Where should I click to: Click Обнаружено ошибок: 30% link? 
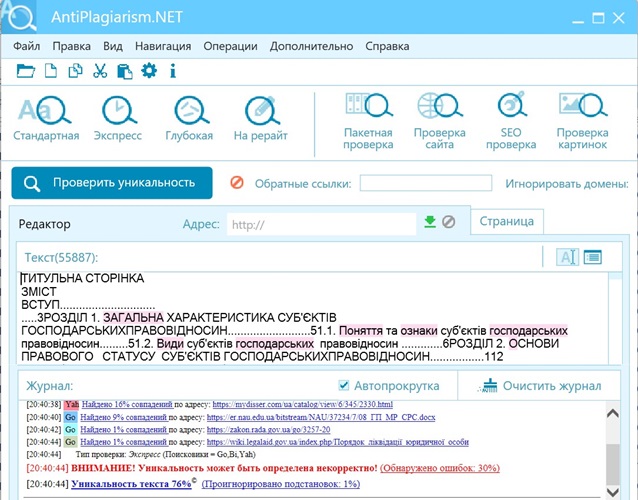pos(440,468)
